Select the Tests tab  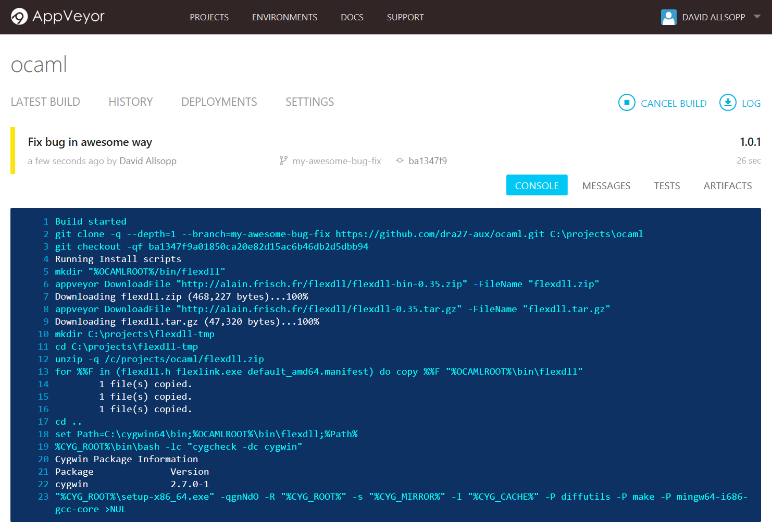click(x=667, y=186)
